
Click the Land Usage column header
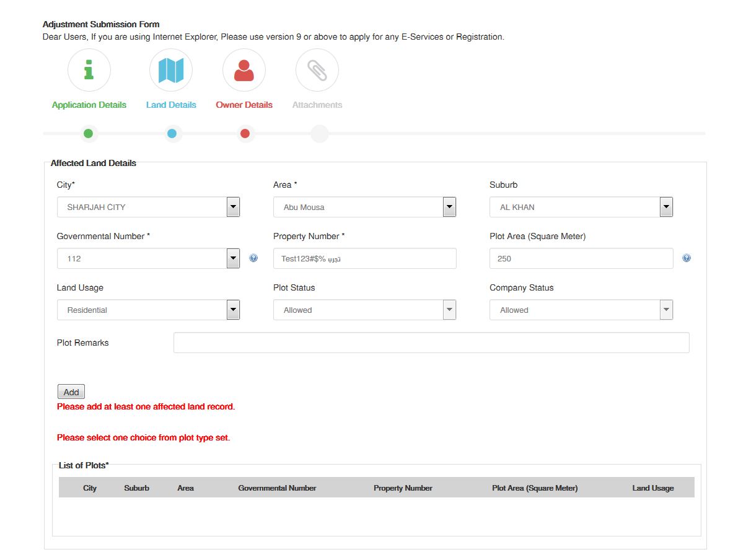653,488
